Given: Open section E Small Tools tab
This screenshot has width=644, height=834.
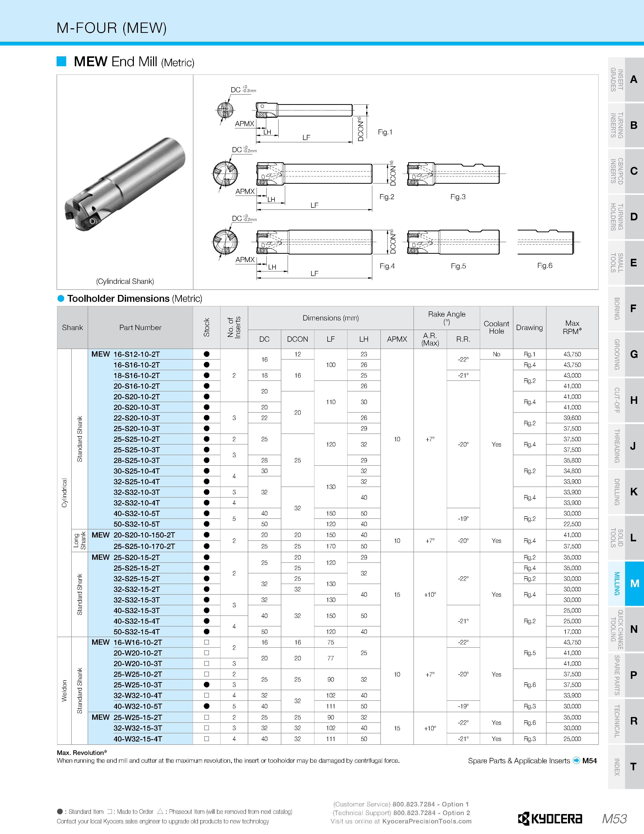Looking at the screenshot, I should 626,263.
